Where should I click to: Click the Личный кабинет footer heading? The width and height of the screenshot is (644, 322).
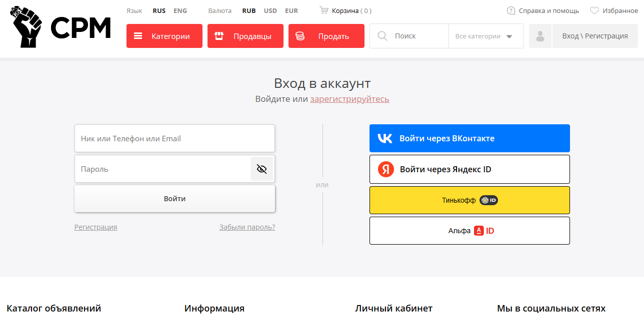click(x=394, y=308)
